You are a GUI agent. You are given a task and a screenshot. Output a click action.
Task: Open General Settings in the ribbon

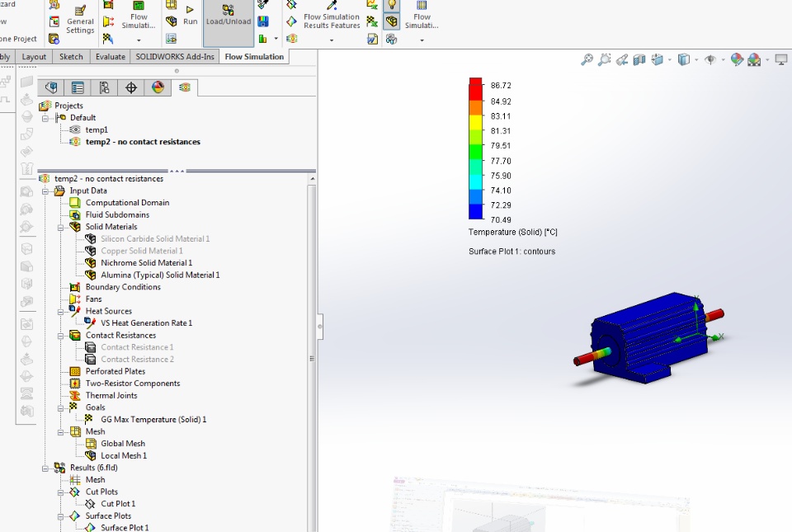click(x=80, y=20)
